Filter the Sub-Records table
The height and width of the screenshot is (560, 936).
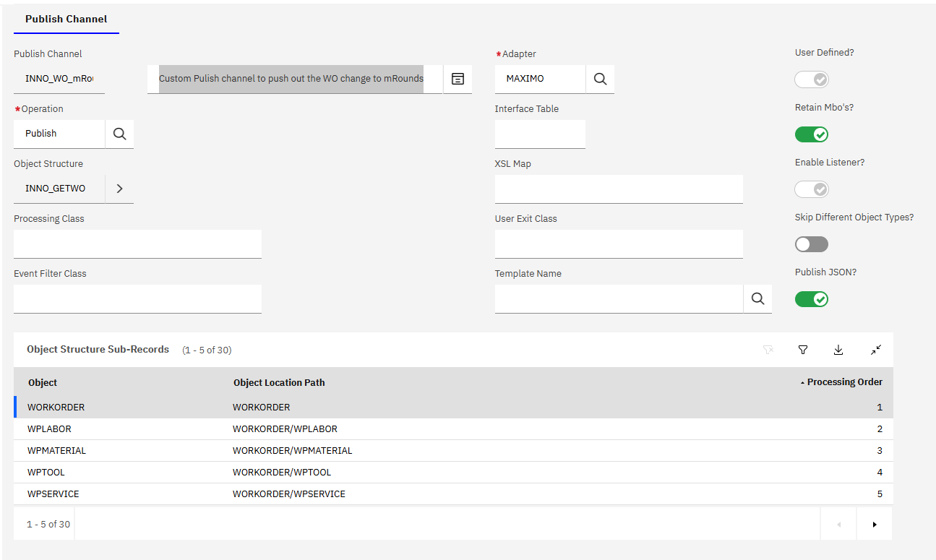(x=803, y=350)
